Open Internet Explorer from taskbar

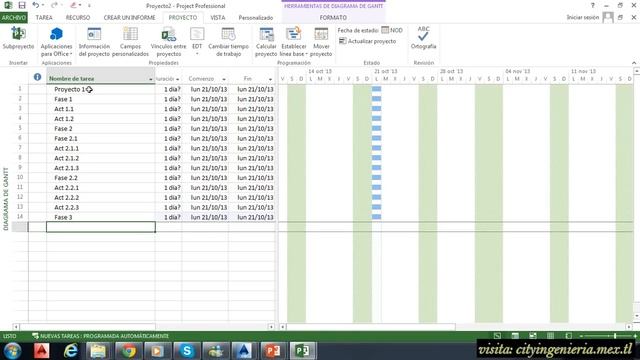[71, 351]
